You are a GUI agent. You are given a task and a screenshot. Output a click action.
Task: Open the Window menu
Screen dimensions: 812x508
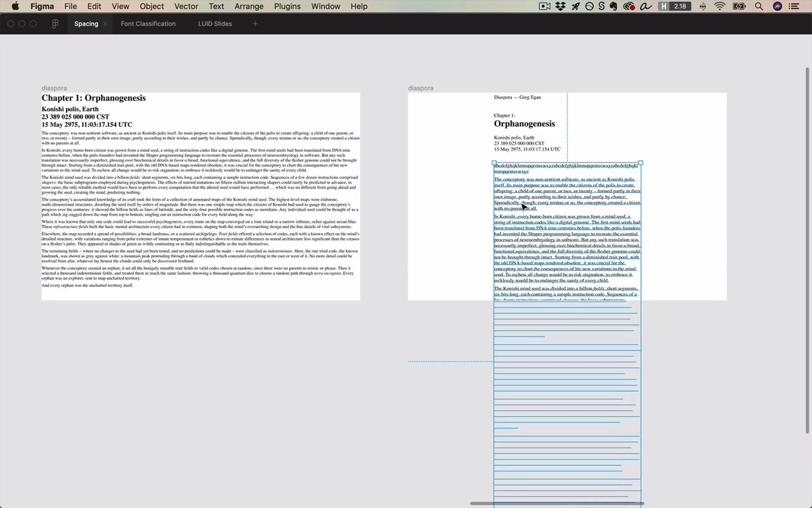coord(325,6)
